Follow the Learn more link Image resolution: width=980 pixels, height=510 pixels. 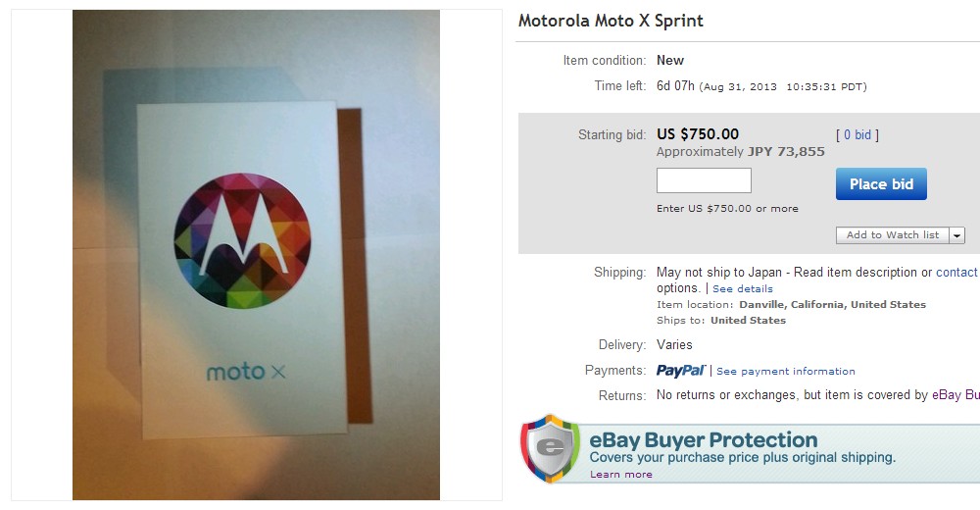click(620, 475)
